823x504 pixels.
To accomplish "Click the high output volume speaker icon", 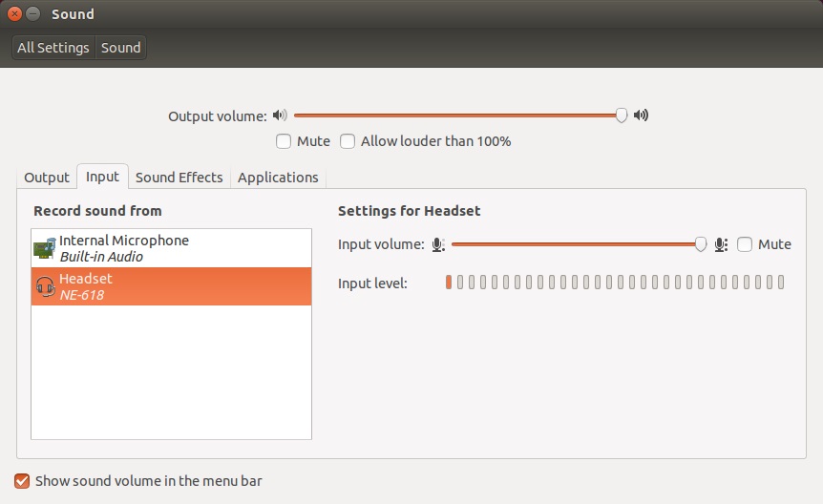I will point(641,115).
